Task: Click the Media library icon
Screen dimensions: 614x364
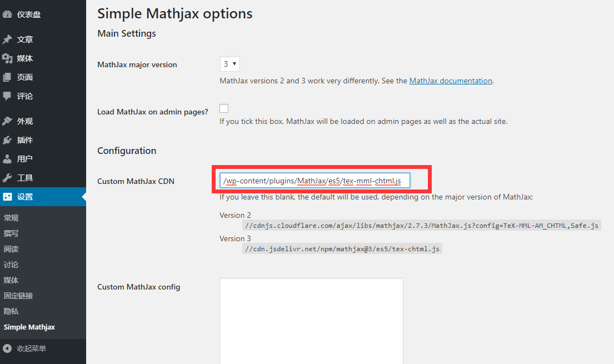Action: [x=7, y=58]
